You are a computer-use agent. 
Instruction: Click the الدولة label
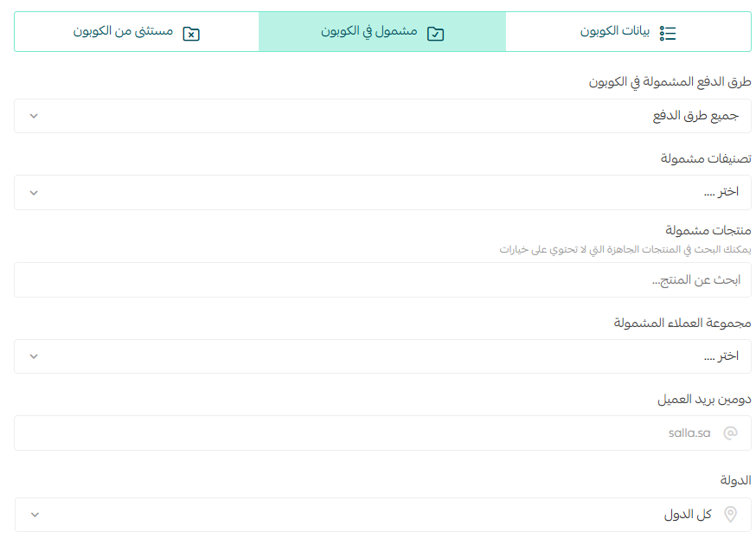[x=736, y=480]
